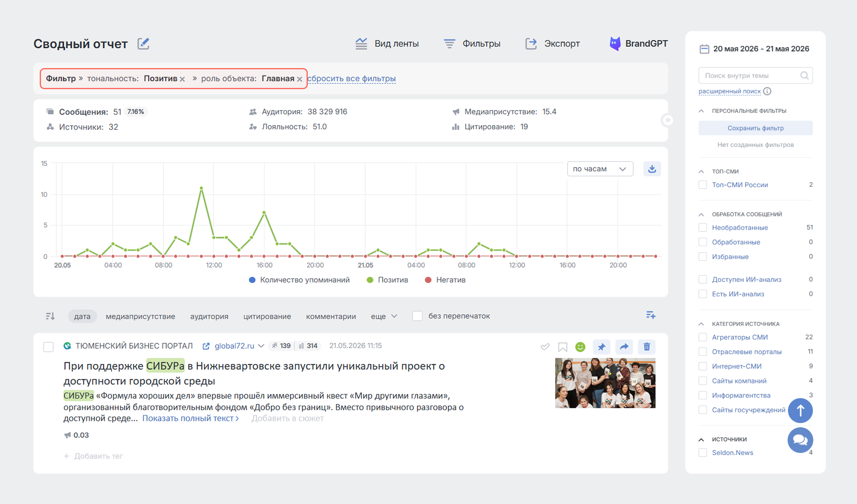Image resolution: width=857 pixels, height=504 pixels.
Task: Click Сохранить фильтр button
Action: pos(755,128)
